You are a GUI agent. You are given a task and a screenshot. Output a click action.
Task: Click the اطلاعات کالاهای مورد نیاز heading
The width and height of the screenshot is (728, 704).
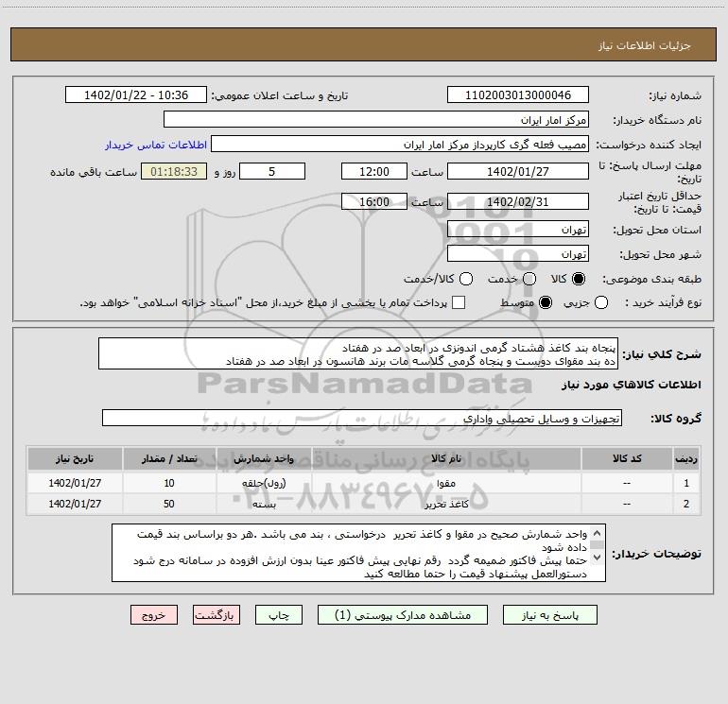(x=632, y=385)
